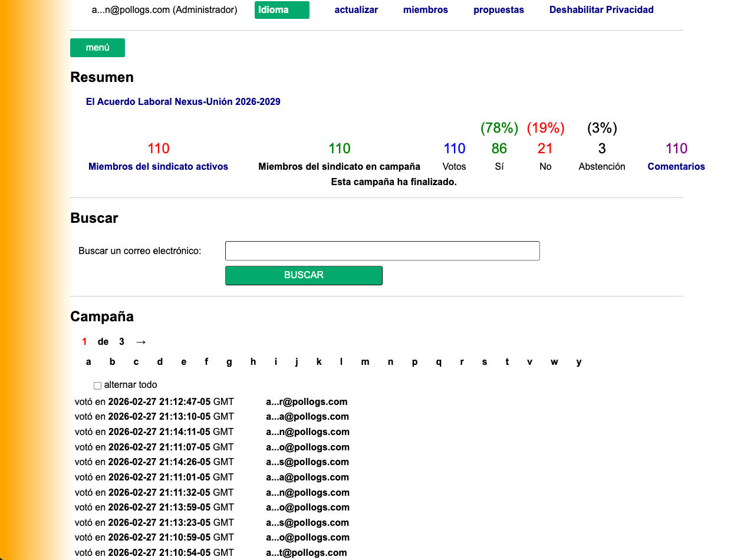This screenshot has width=754, height=560.
Task: Open El Acuerdo Laboral Nexus-Unión 2026-2029 link
Action: 183,102
